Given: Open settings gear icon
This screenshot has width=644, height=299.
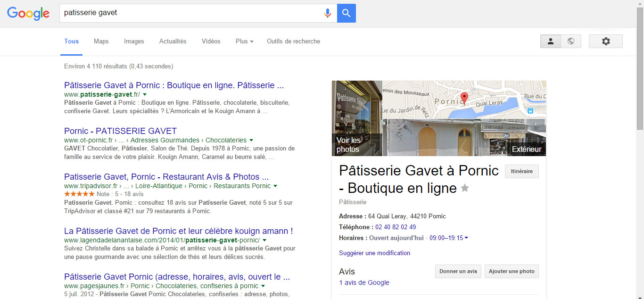Looking at the screenshot, I should [606, 41].
